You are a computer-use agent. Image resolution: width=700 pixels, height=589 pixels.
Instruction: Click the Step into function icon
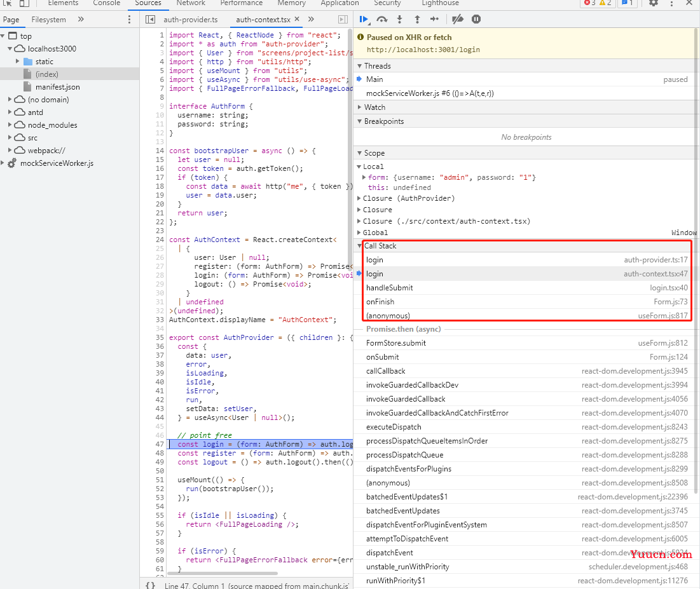[x=399, y=19]
